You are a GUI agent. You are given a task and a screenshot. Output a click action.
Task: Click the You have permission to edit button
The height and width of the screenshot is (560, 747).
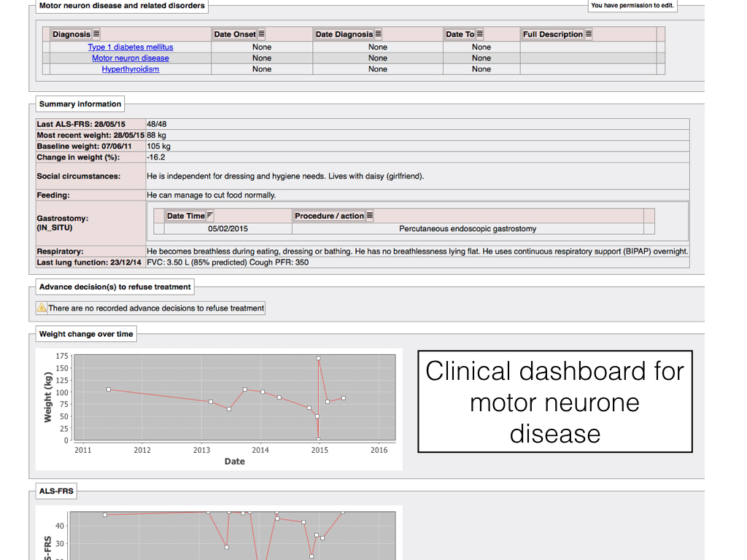coord(632,5)
